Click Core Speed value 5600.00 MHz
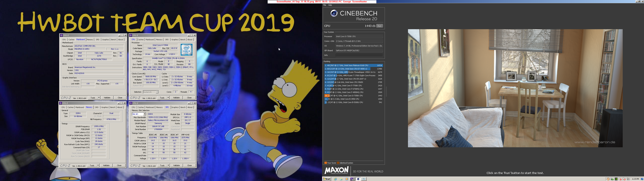This screenshot has height=181, width=644. pyautogui.click(x=151, y=77)
